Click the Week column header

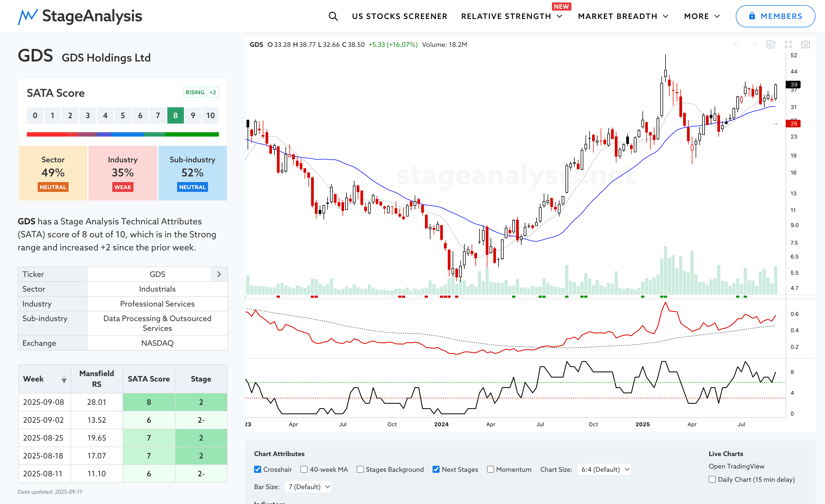tap(44, 379)
